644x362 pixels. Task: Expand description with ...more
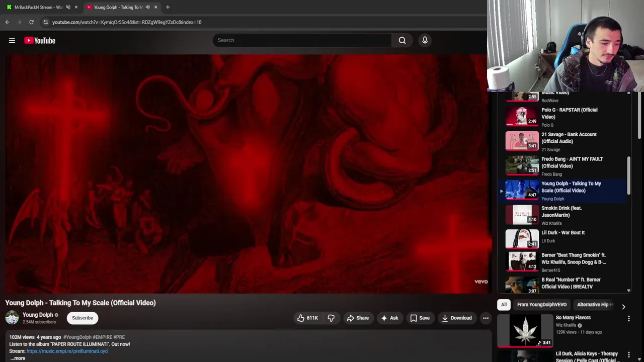tap(18, 358)
